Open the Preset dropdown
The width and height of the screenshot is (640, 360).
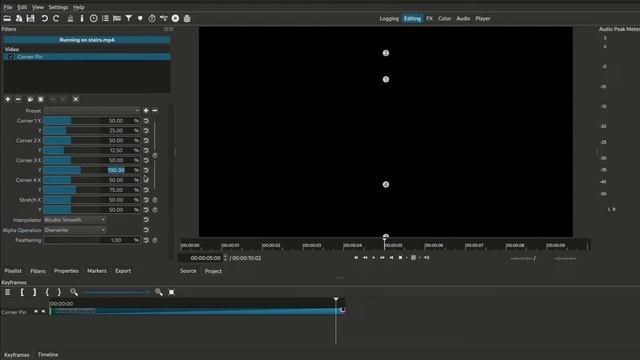point(92,111)
